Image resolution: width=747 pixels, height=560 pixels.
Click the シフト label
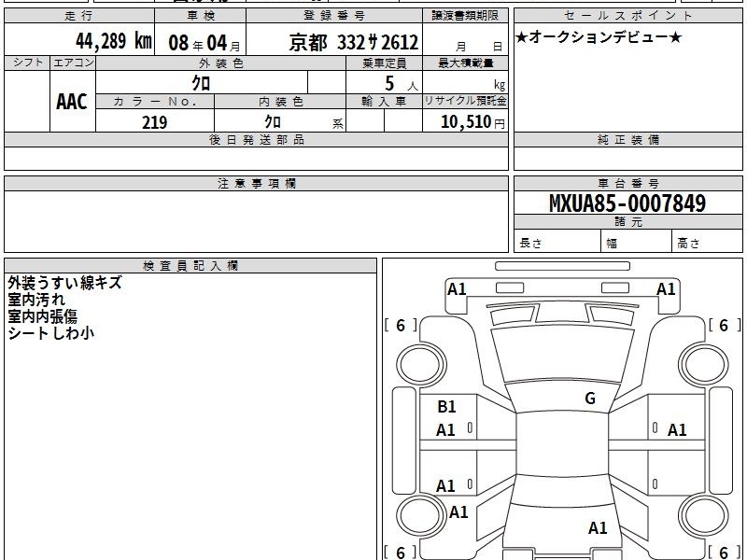coord(27,63)
